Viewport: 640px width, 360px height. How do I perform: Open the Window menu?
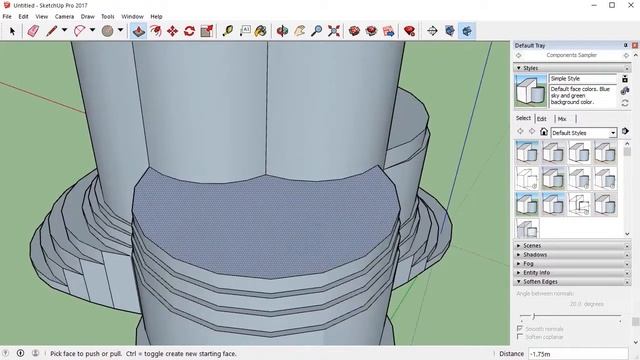[133, 17]
